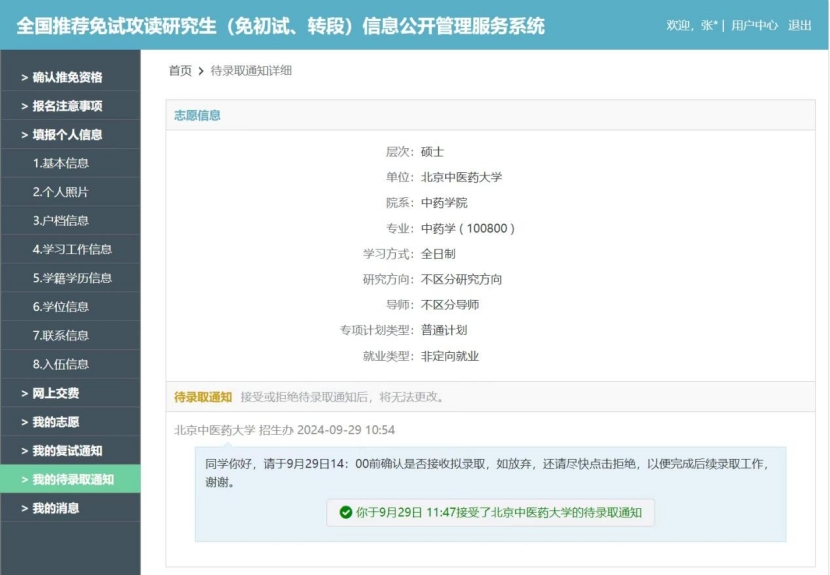This screenshot has height=575, width=830.
Task: Click the notice sender line dated 2024-09-29 10:54
Action: pyautogui.click(x=284, y=430)
